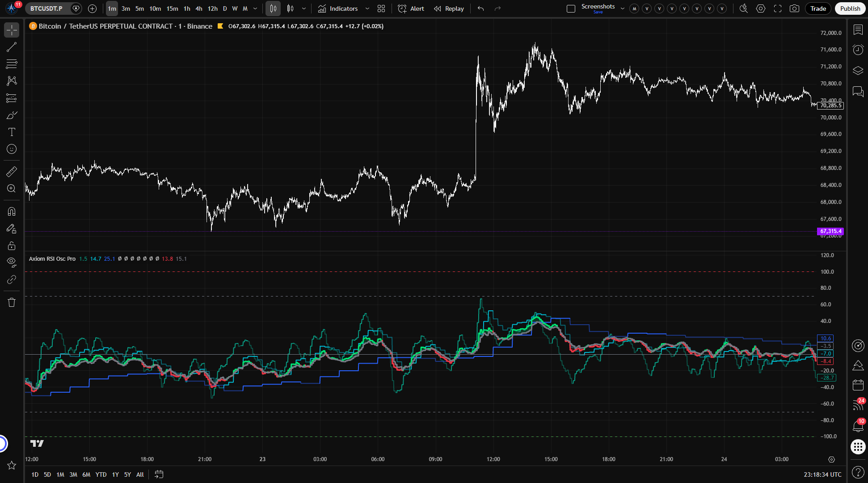Select the Text annotation tool
The width and height of the screenshot is (868, 483).
pyautogui.click(x=12, y=132)
